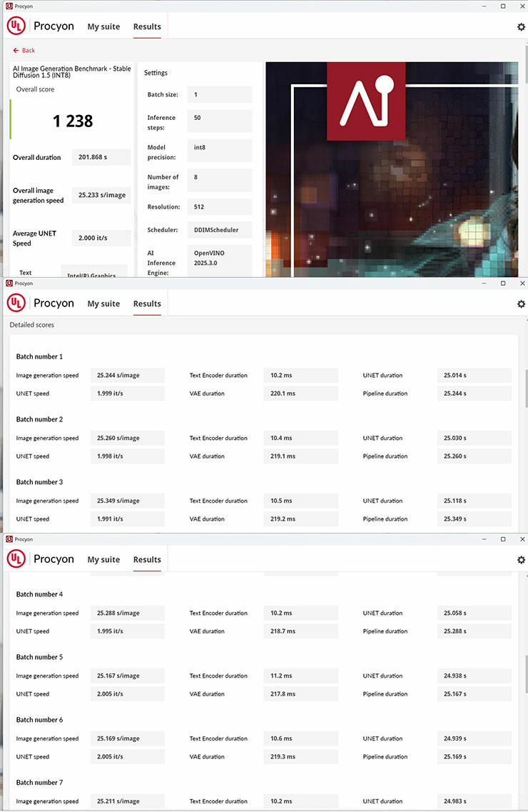Viewport: 528px width, 812px height.
Task: Click Batch 3 VAE duration 219.2 ms
Action: pos(300,519)
